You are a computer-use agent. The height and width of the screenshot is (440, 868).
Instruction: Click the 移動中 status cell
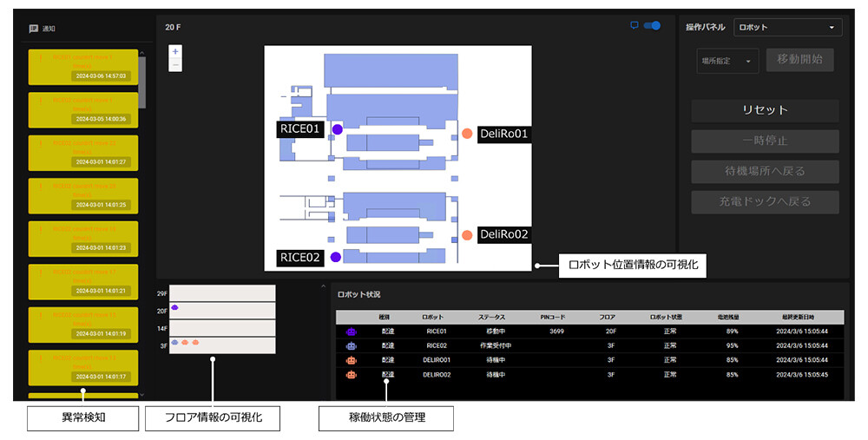[496, 332]
